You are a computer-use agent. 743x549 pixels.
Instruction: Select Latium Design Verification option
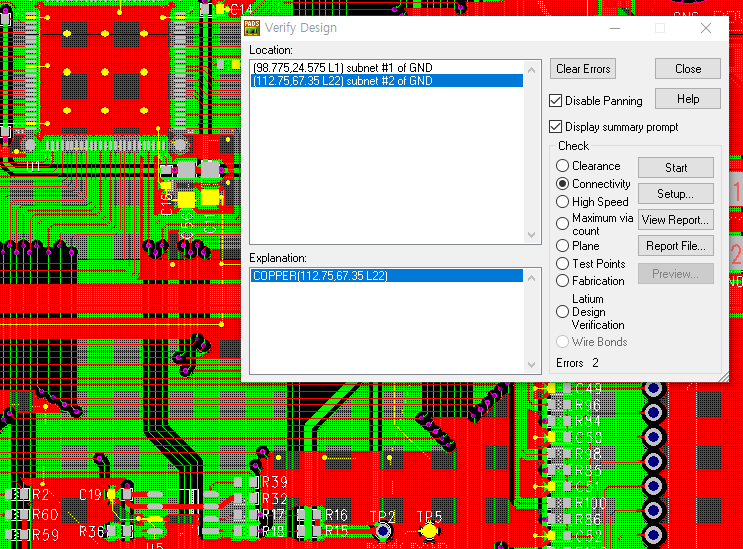(x=563, y=312)
